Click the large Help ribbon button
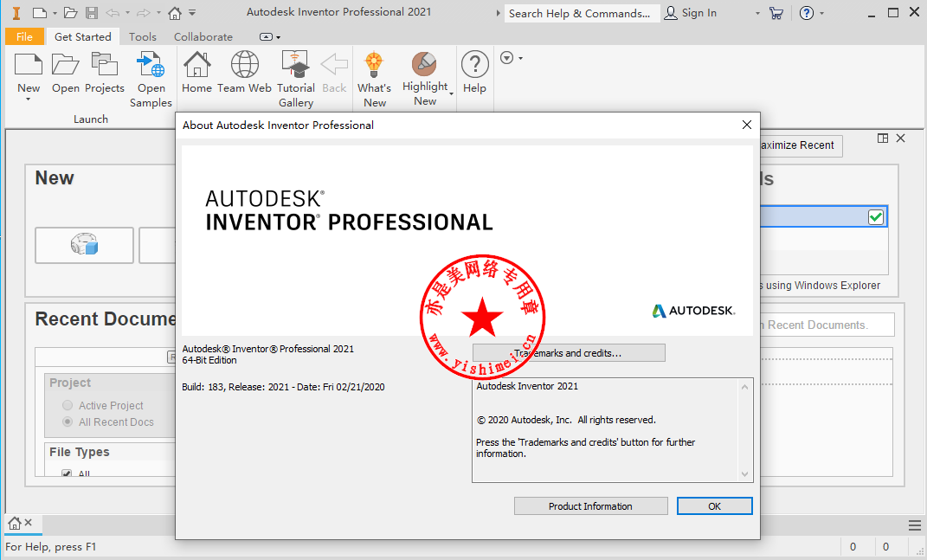Screen dimensions: 927x560 474,73
